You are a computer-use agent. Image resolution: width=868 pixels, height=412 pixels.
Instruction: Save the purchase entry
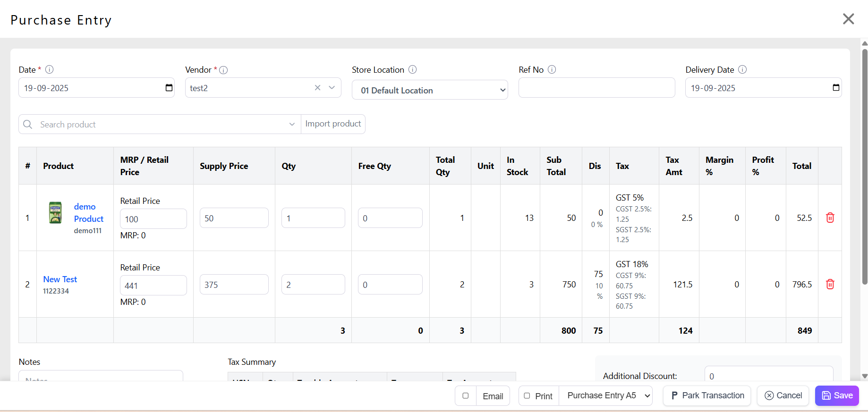point(837,395)
